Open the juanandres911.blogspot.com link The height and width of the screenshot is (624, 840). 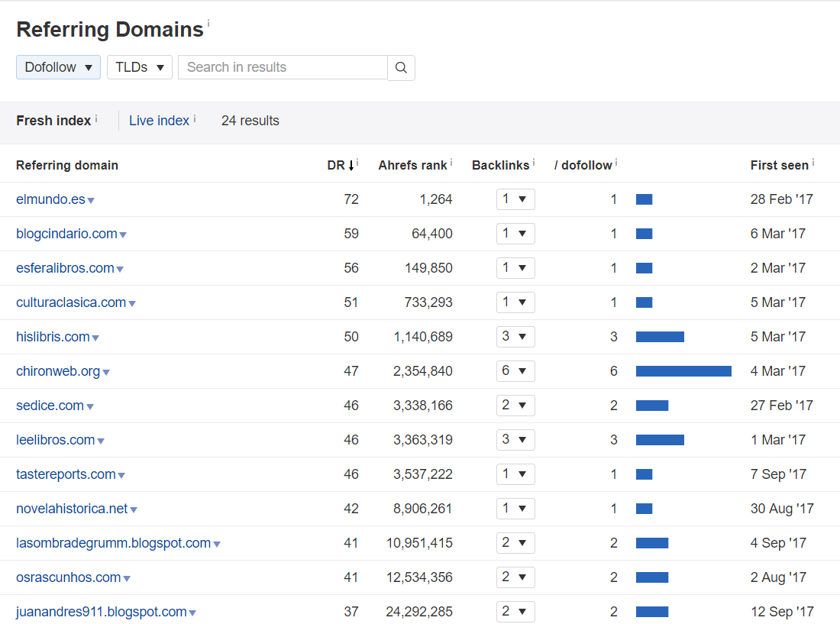pyautogui.click(x=102, y=611)
